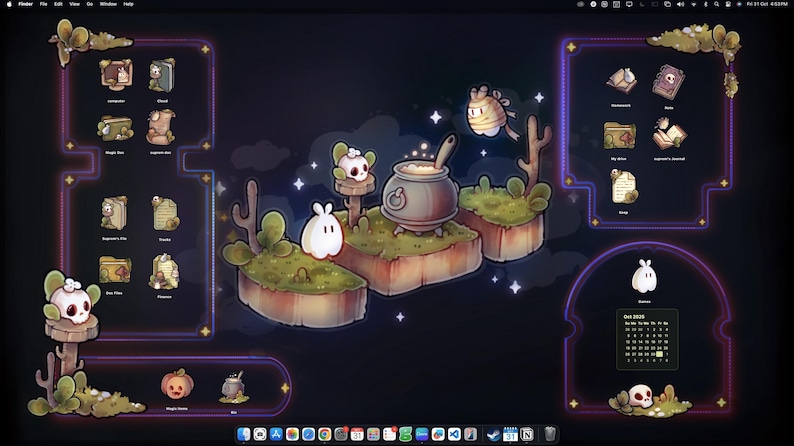The width and height of the screenshot is (794, 446).
Task: Open Google Chrome from the Dock
Action: click(325, 434)
